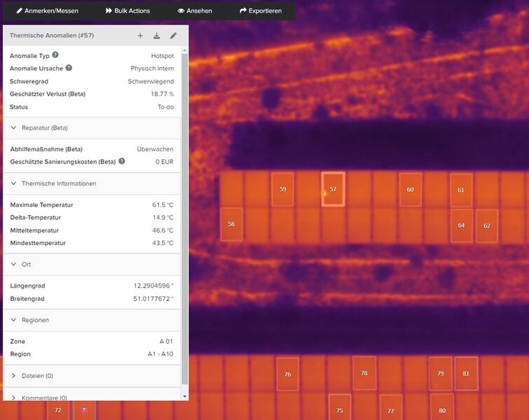The image size is (529, 420).
Task: Open help for Anomalie Ursache
Action: (69, 68)
